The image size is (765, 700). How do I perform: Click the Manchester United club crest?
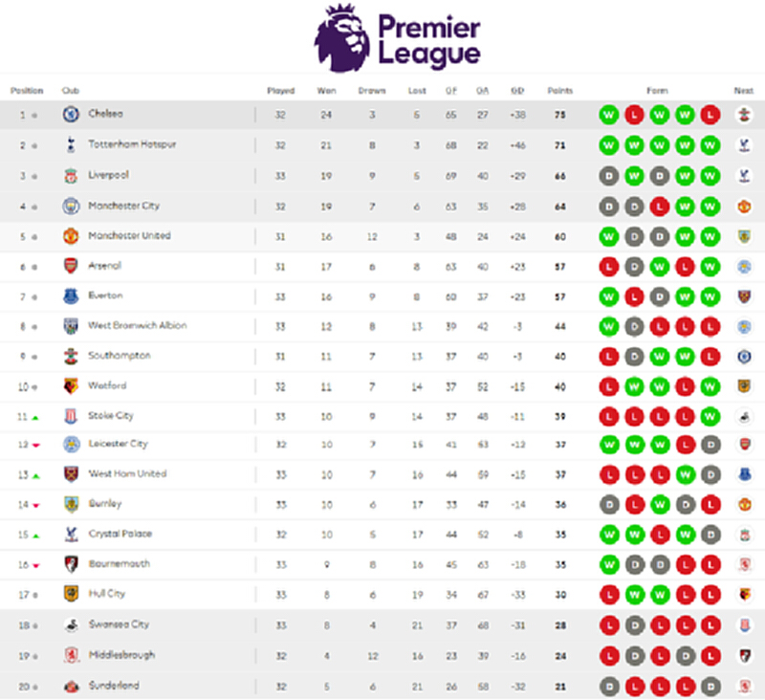tap(71, 236)
